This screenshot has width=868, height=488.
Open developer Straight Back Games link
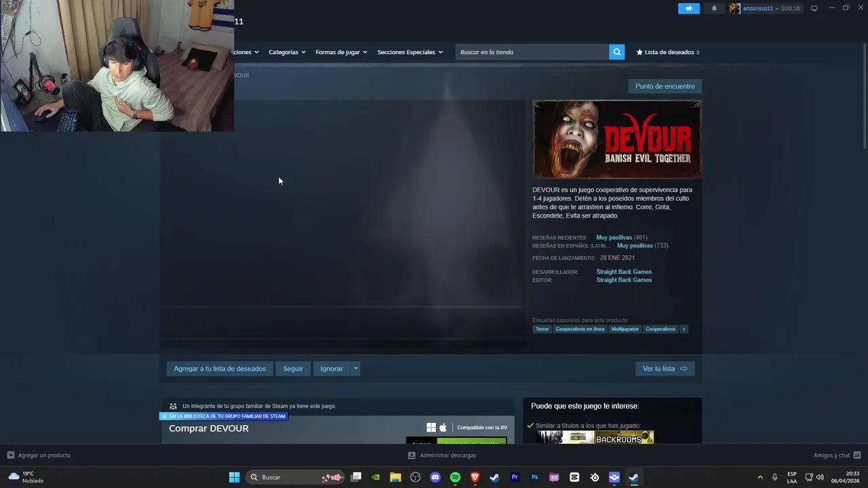624,272
